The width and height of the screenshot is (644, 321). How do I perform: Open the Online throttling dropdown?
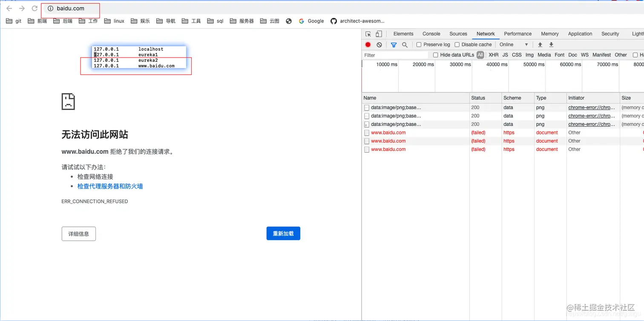coord(514,44)
